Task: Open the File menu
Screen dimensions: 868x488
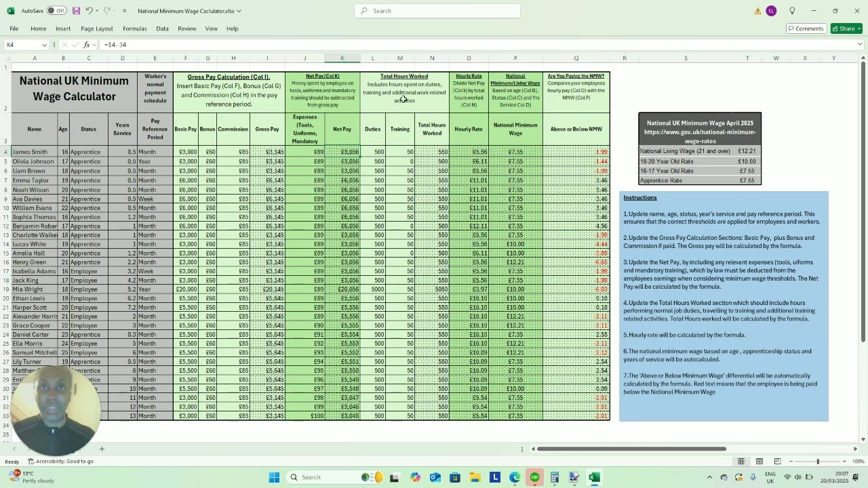Action: [x=14, y=28]
